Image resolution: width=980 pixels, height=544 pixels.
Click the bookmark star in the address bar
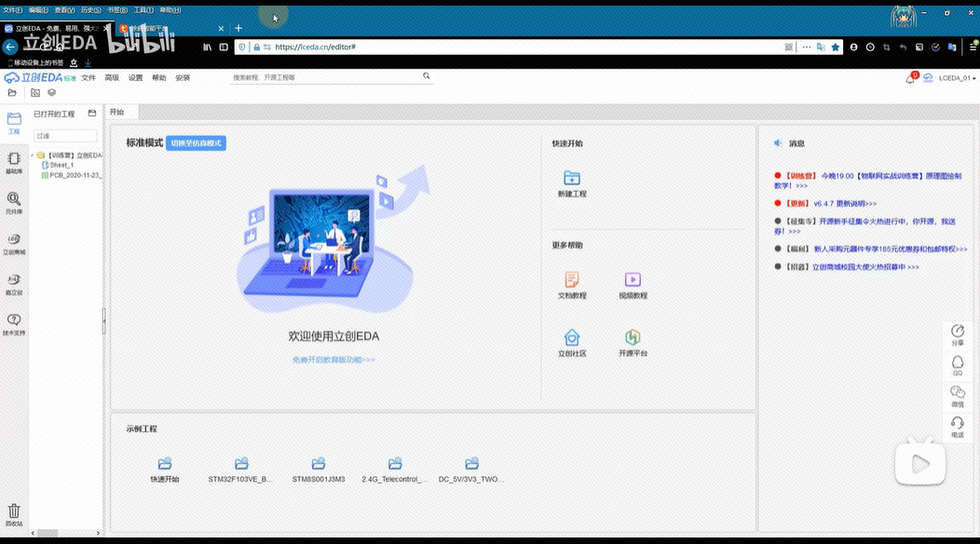click(x=836, y=47)
